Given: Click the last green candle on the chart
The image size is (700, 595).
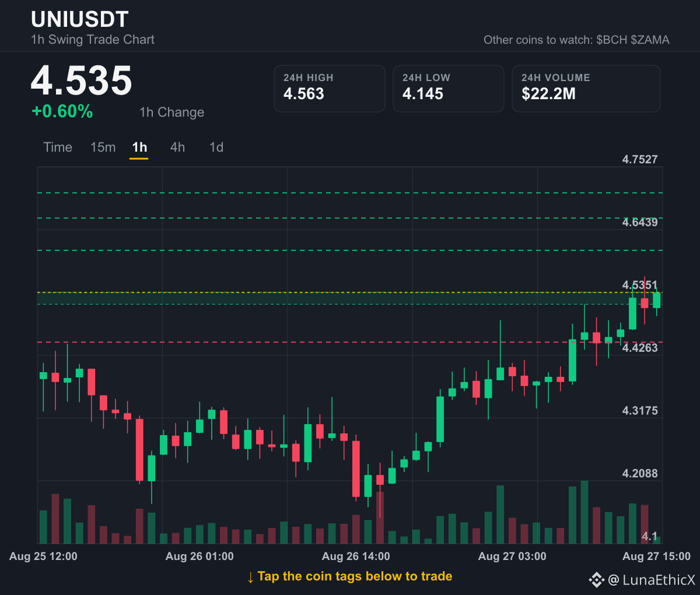Looking at the screenshot, I should 657,300.
